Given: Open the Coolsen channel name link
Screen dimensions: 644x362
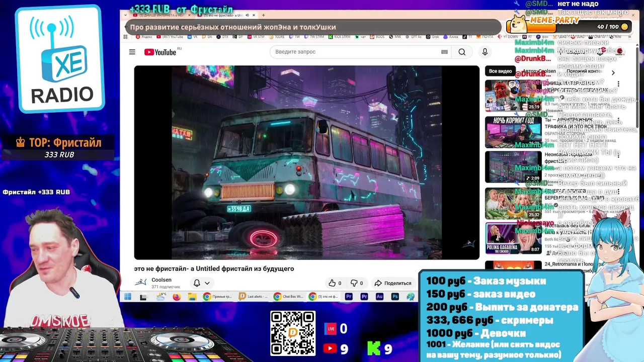Looking at the screenshot, I should pos(162,280).
